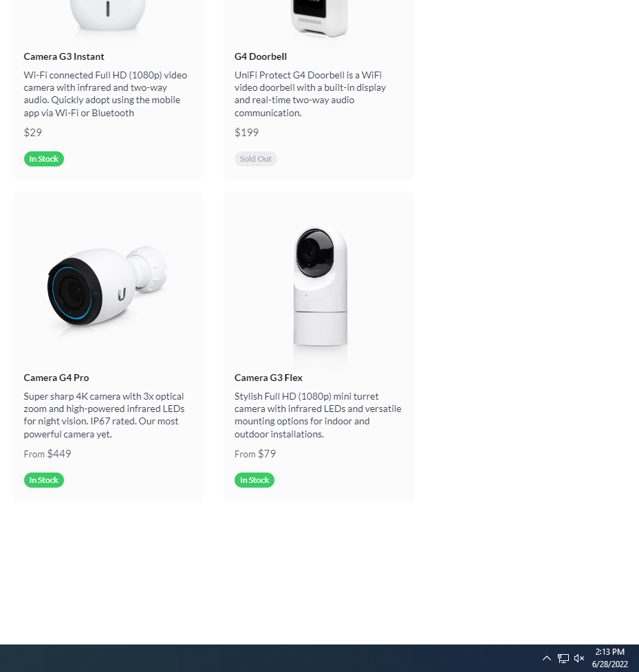Screen dimensions: 639x672
Task: Click the From $449 price text
Action: click(47, 454)
